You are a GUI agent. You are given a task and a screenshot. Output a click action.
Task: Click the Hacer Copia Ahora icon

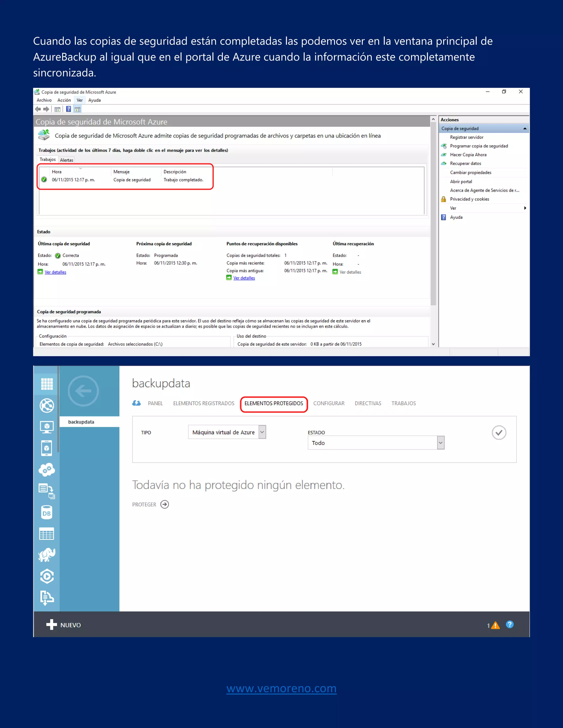click(444, 155)
